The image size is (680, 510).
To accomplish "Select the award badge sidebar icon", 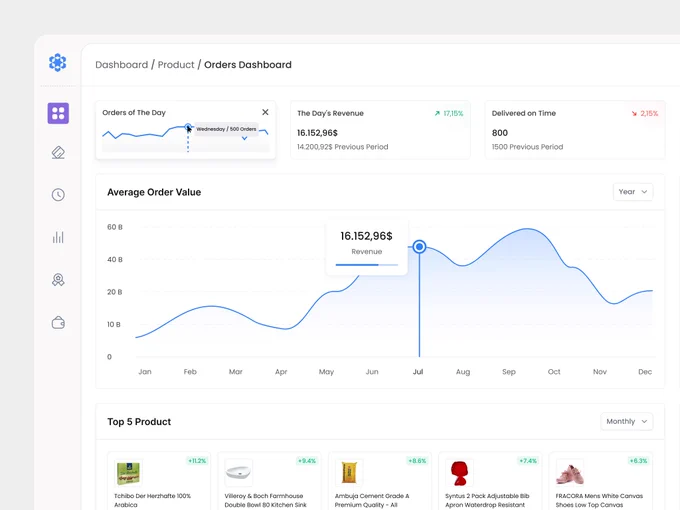I will point(58,280).
